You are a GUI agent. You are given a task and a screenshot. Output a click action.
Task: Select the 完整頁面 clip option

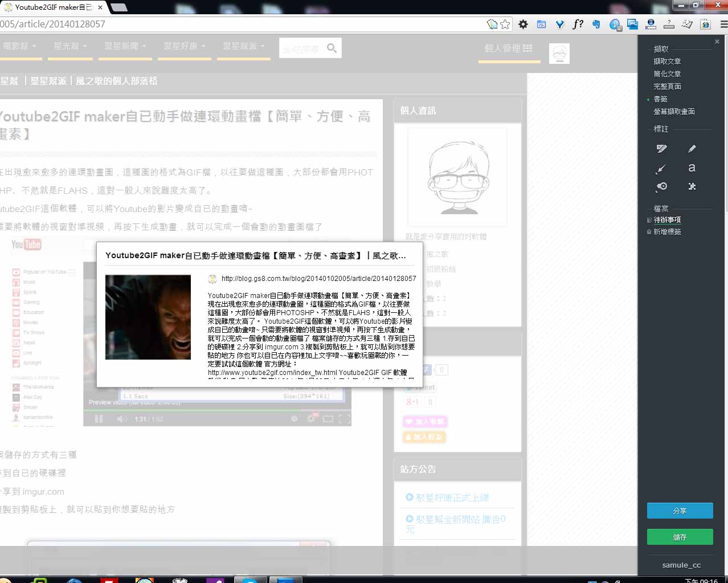pyautogui.click(x=667, y=87)
